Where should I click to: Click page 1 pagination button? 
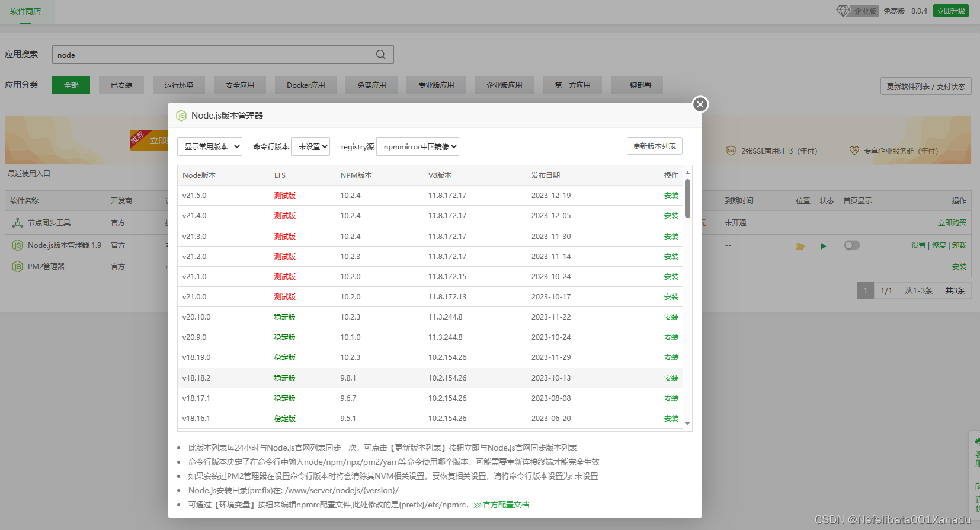[865, 290]
